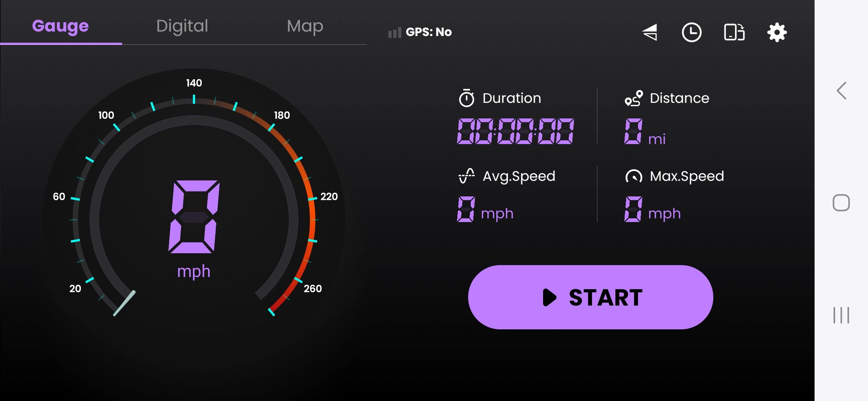Tap the GPS signal bars icon
Screen dimensions: 868x401
(394, 33)
